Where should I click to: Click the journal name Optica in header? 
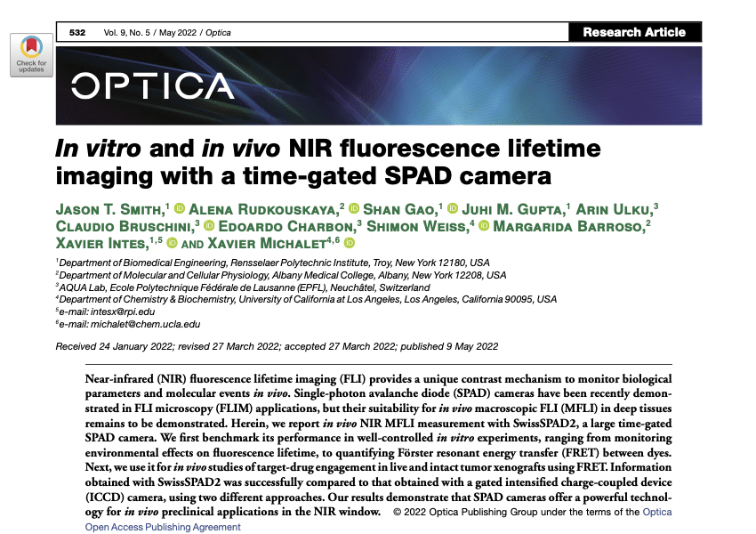tap(218, 32)
